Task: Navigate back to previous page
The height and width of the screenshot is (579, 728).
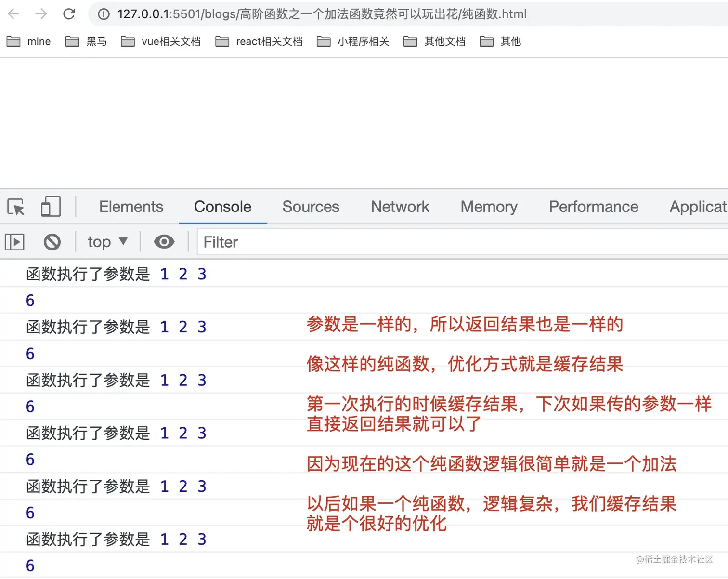Action: (x=13, y=14)
